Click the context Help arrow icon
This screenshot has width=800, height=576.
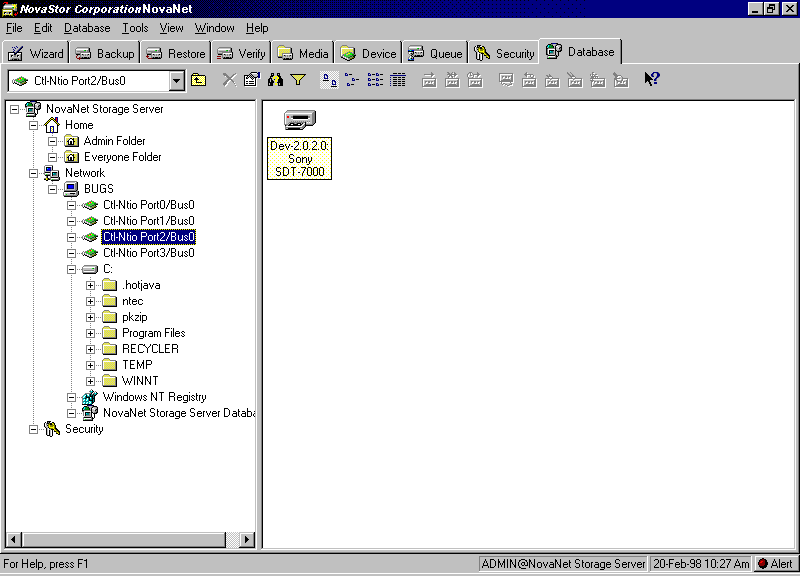click(651, 80)
